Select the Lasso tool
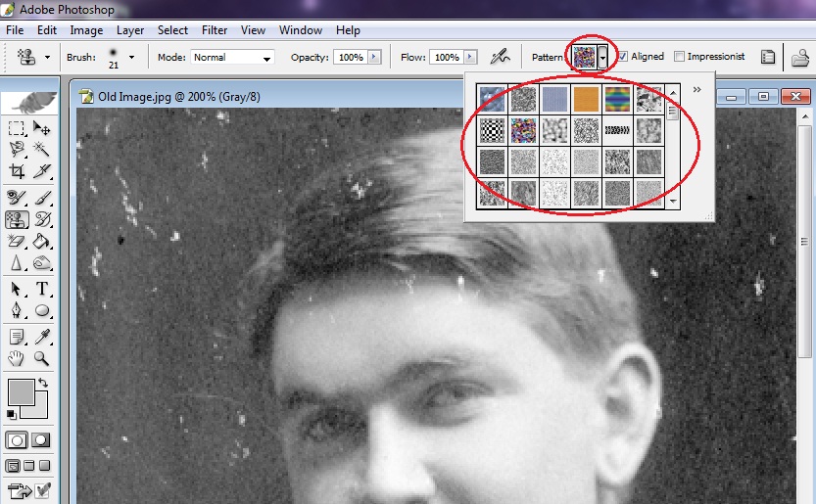Image resolution: width=816 pixels, height=504 pixels. click(x=16, y=150)
